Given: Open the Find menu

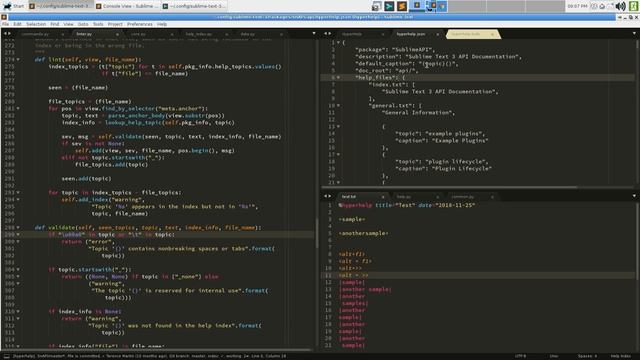Looking at the screenshot, I should tap(55, 24).
